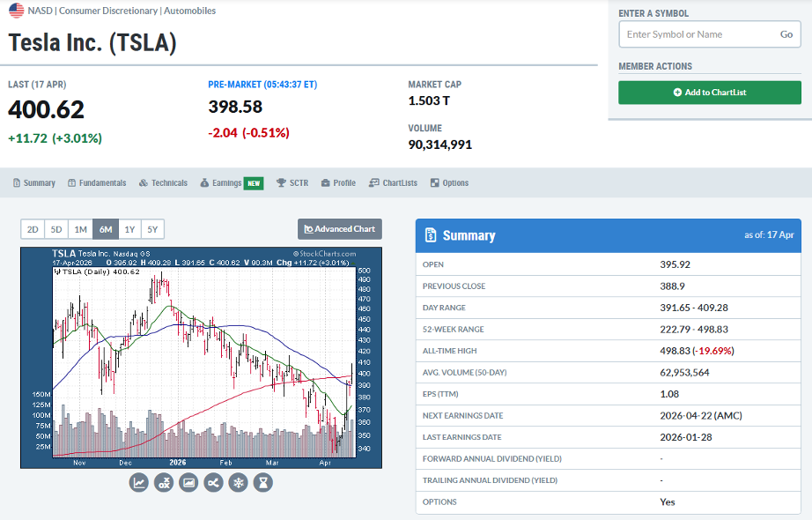Click the pre-market price 398.58
The image size is (812, 520).
click(236, 107)
